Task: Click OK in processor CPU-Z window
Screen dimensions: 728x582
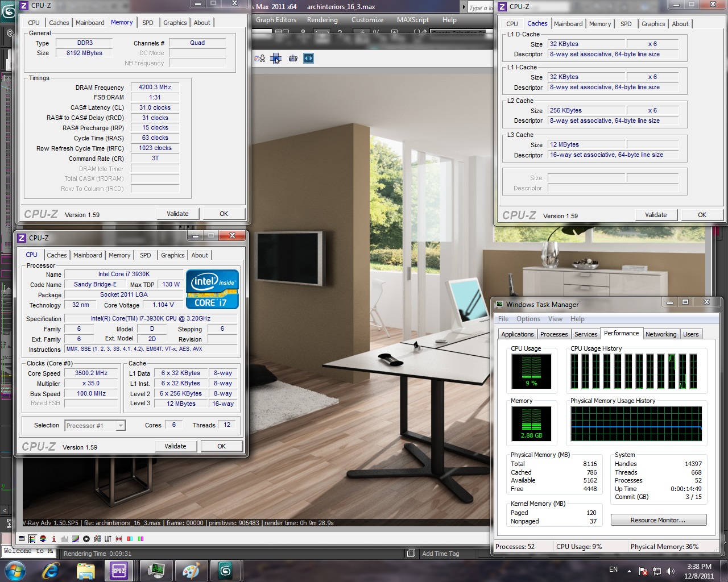Action: (x=221, y=446)
